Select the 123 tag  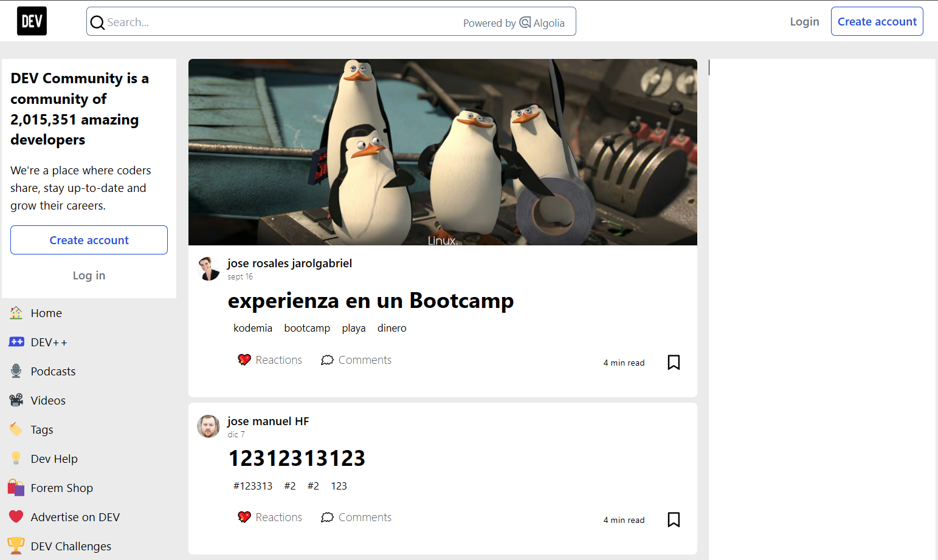339,486
